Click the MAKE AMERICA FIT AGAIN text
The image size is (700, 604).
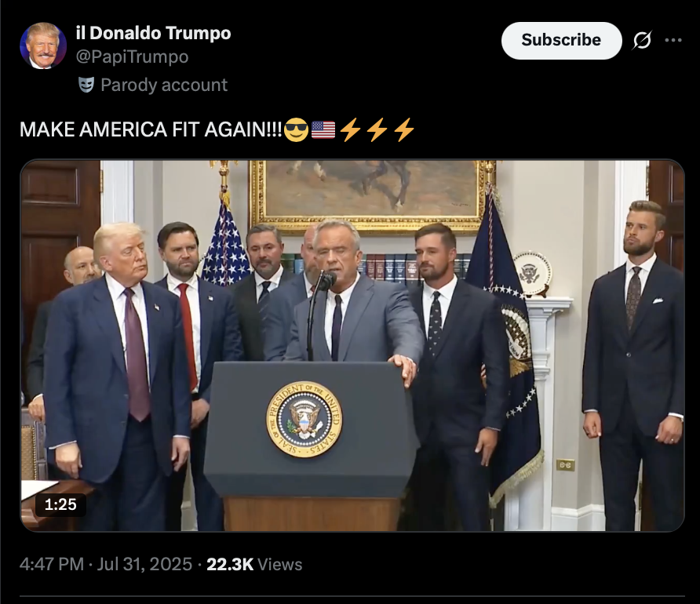pyautogui.click(x=151, y=129)
